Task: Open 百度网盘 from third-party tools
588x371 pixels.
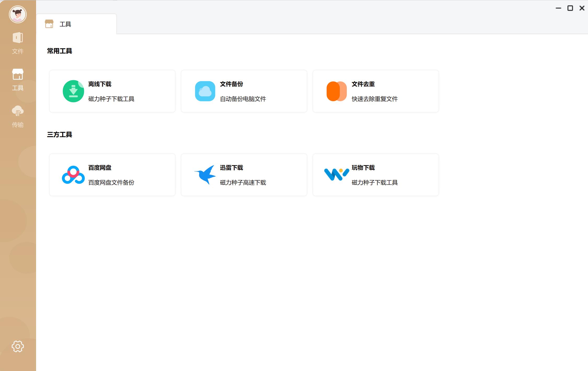Action: [112, 175]
